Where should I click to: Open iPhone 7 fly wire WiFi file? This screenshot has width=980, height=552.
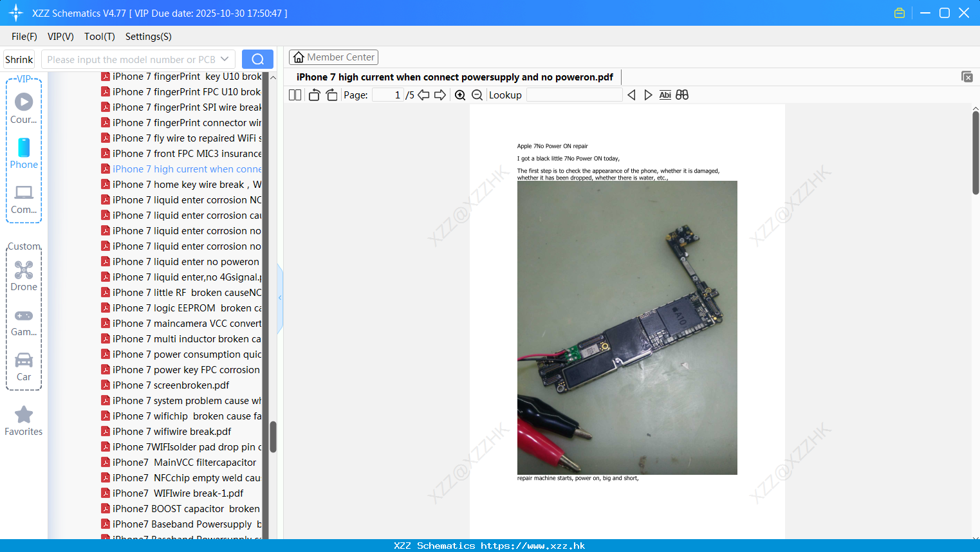tap(181, 138)
